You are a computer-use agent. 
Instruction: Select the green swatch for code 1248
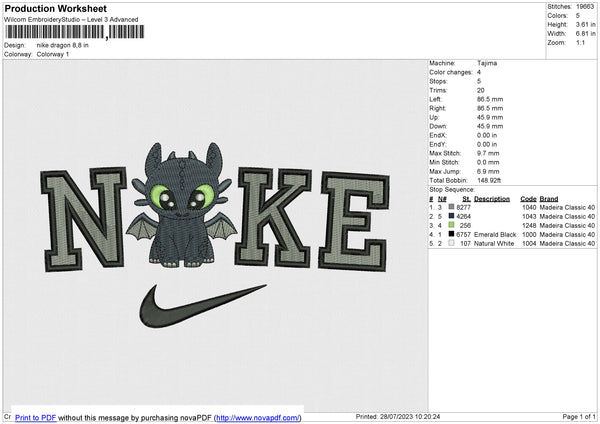tap(451, 225)
